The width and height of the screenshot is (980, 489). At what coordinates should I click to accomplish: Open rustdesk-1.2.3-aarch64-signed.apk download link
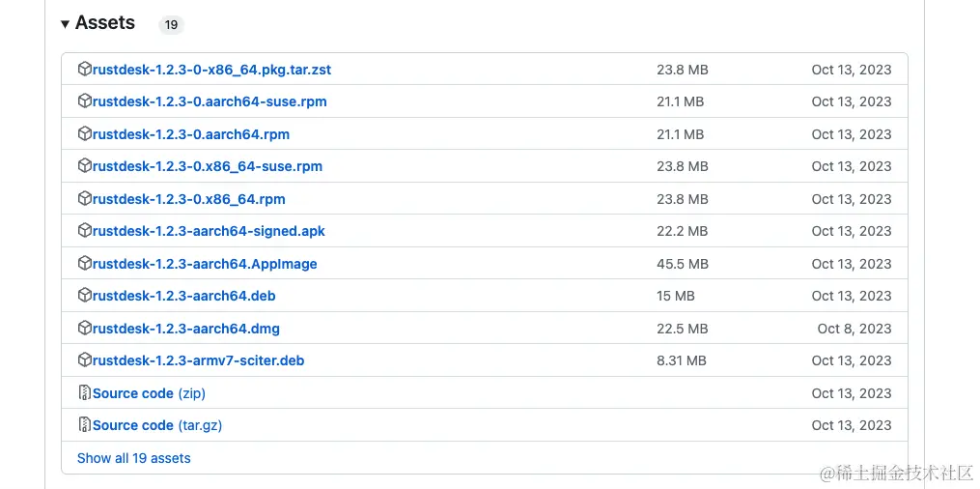pyautogui.click(x=209, y=231)
